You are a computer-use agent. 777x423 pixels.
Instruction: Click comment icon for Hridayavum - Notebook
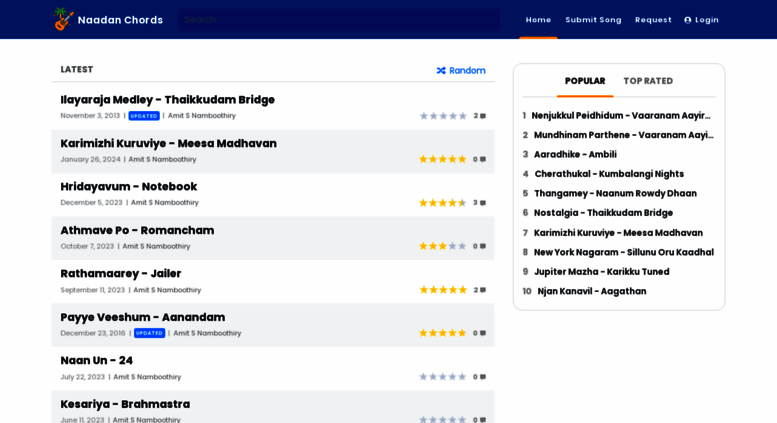(x=483, y=203)
